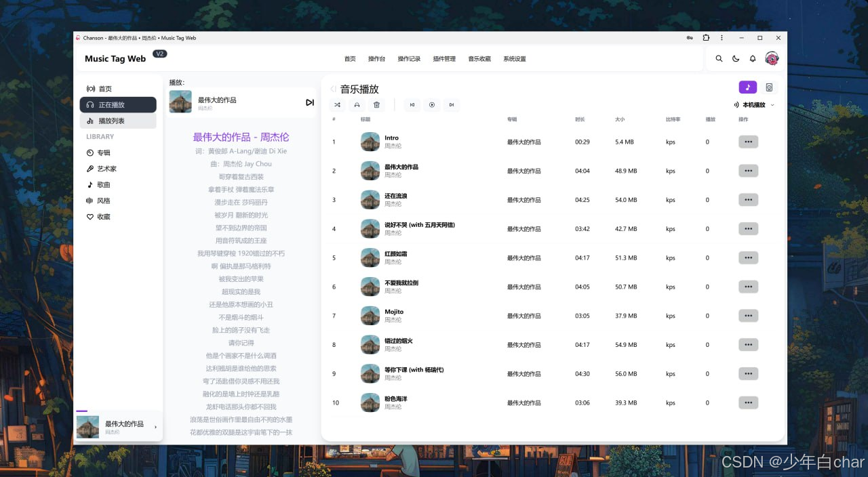The height and width of the screenshot is (477, 868).
Task: Expand the 本机播放 output dropdown
Action: coord(754,105)
